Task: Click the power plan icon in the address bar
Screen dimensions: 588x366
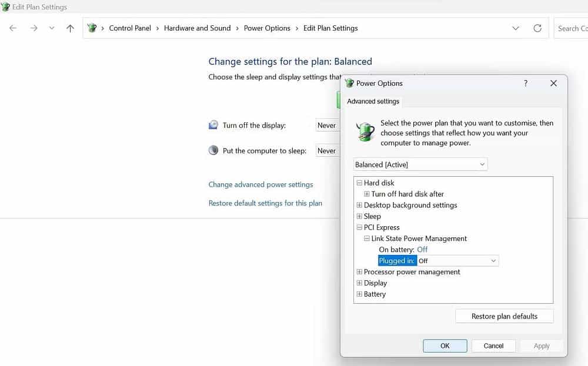Action: [x=92, y=28]
